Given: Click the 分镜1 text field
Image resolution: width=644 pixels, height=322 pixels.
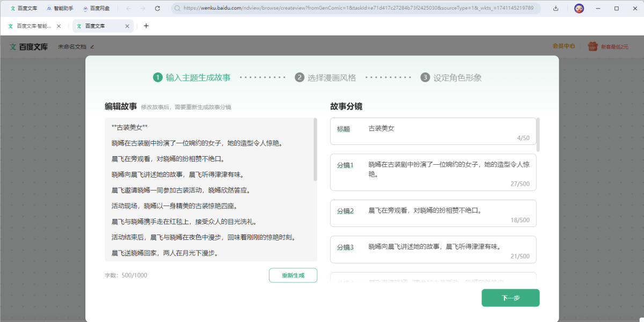Looking at the screenshot, I should (x=434, y=172).
